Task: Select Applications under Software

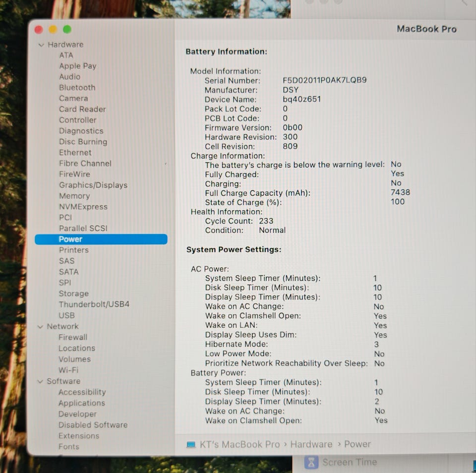Action: click(82, 403)
